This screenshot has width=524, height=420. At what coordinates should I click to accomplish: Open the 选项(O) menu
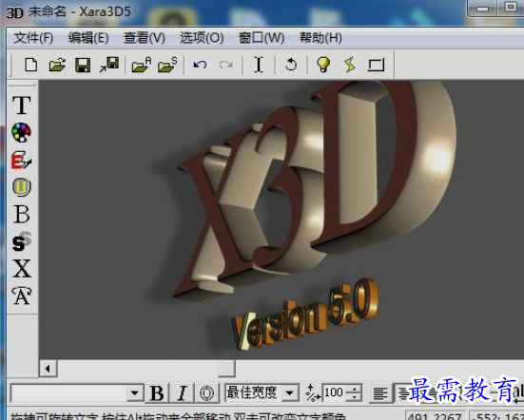coord(202,38)
